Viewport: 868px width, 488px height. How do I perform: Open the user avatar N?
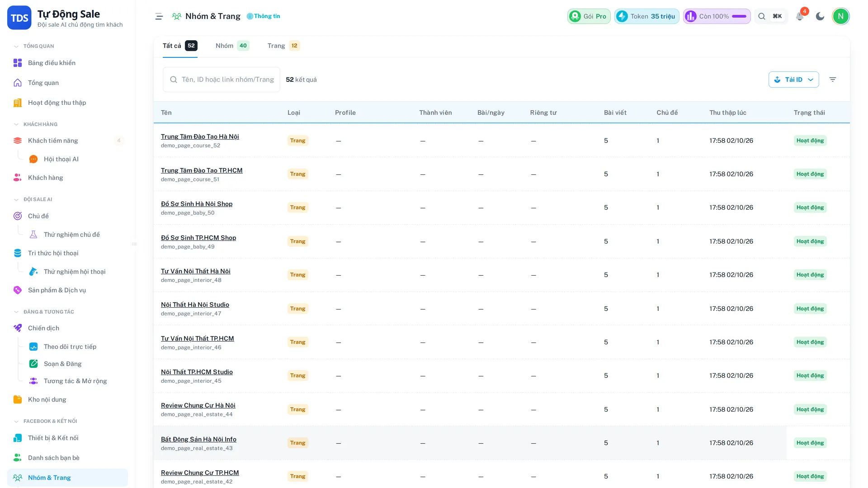pos(841,16)
